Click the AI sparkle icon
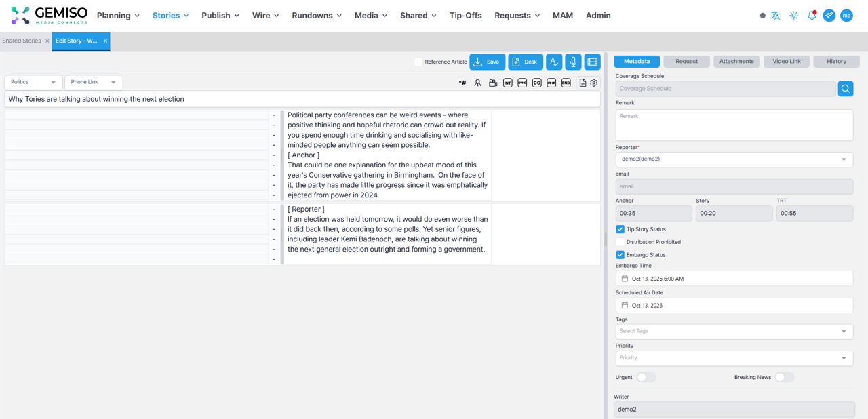The height and width of the screenshot is (419, 868). [x=829, y=16]
